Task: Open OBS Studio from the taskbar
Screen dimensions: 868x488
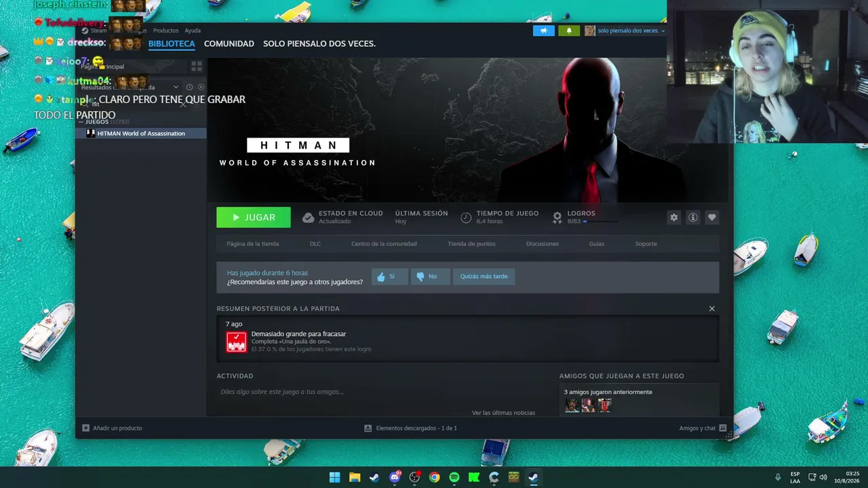Action: 414,477
